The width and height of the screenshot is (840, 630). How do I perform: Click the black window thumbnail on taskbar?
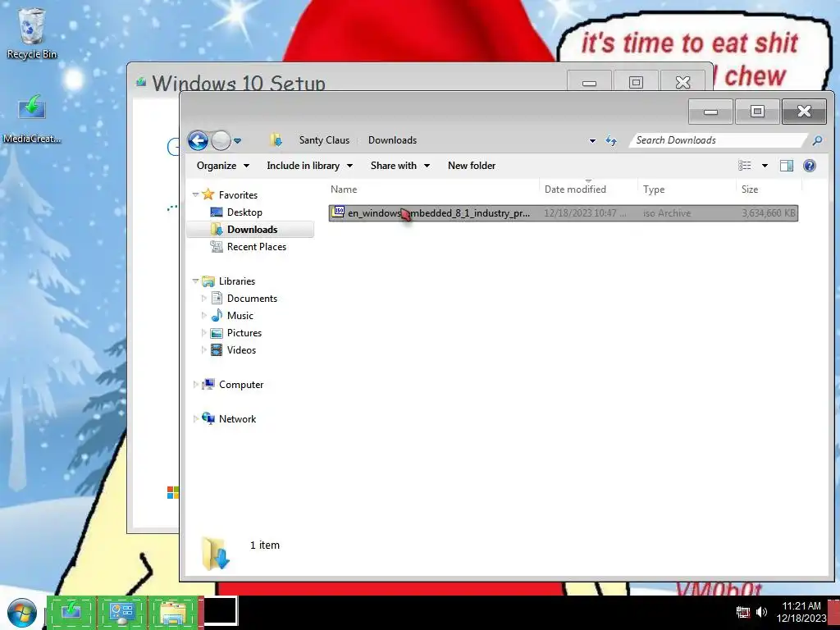221,610
